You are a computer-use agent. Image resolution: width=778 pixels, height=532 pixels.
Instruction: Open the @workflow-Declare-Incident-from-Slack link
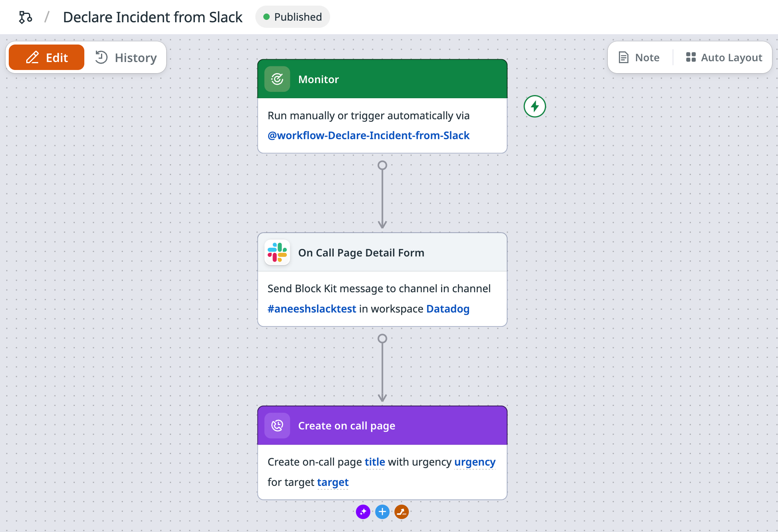click(369, 135)
